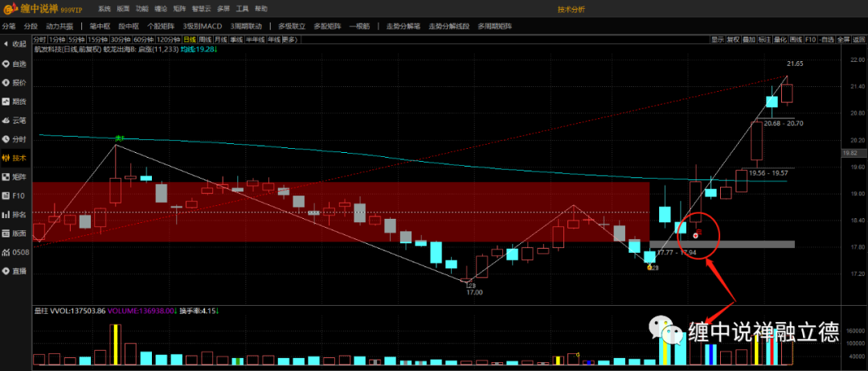Screen dimensions: 868x371
Task: Select 走势分解笔 in toolbar
Action: [403, 26]
